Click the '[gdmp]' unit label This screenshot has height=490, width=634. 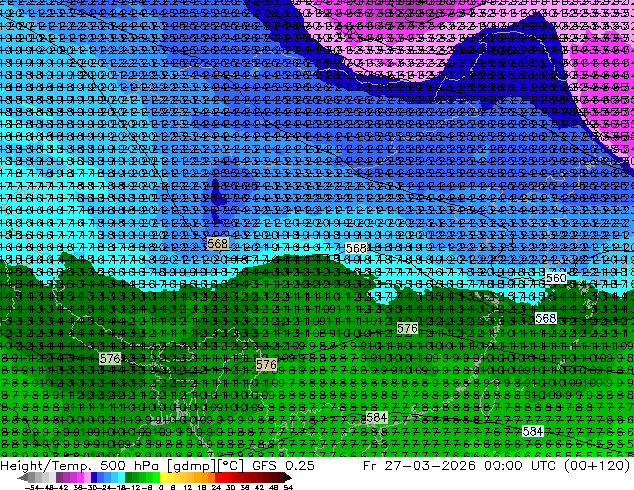[x=192, y=466]
